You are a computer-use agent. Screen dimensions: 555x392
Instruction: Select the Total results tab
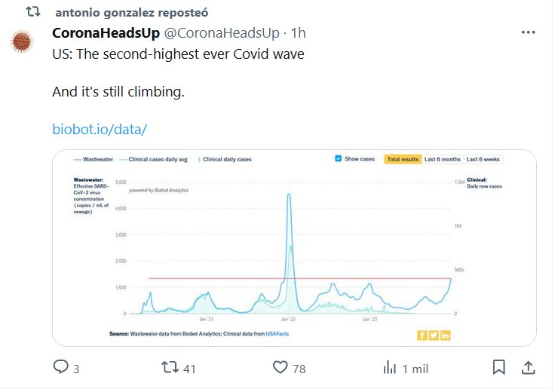point(402,159)
